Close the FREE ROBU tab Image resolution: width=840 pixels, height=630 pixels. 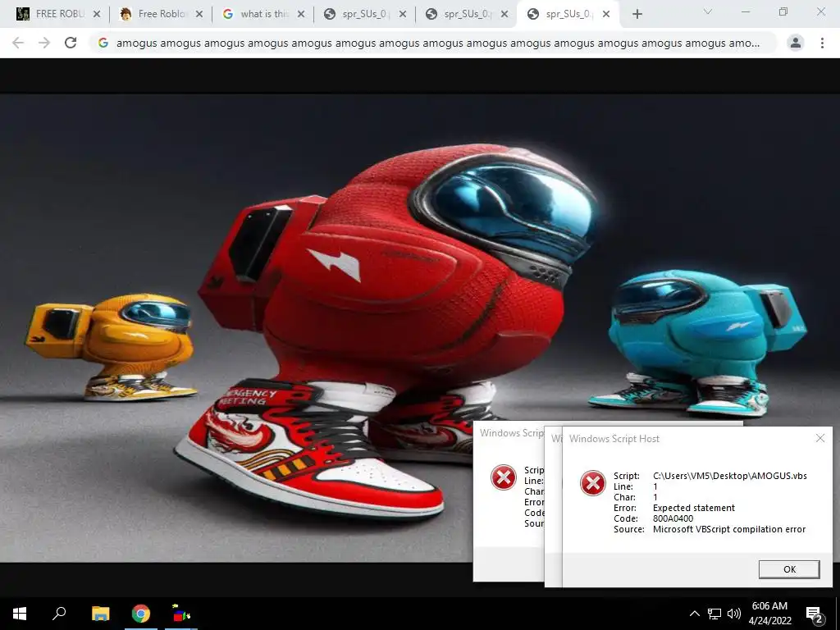(97, 15)
